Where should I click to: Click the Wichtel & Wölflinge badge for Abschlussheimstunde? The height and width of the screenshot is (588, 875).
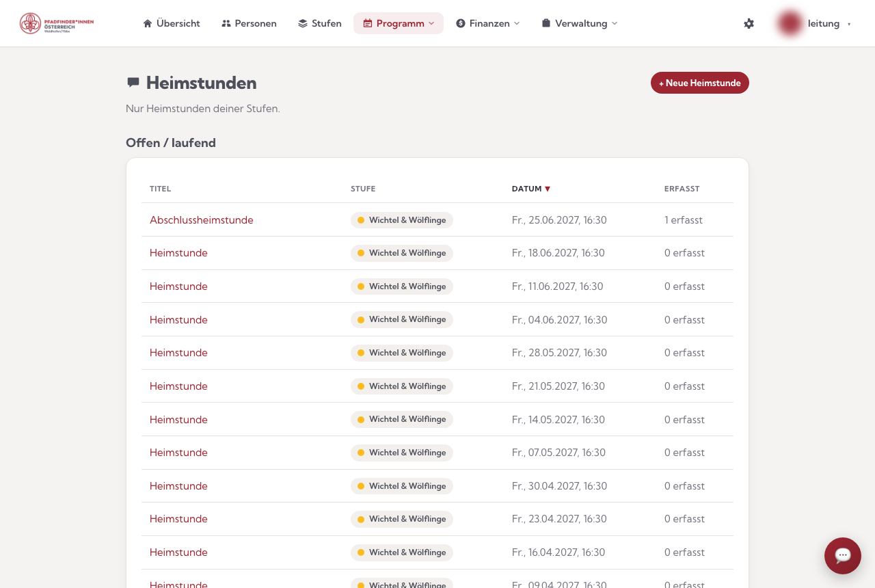point(402,220)
